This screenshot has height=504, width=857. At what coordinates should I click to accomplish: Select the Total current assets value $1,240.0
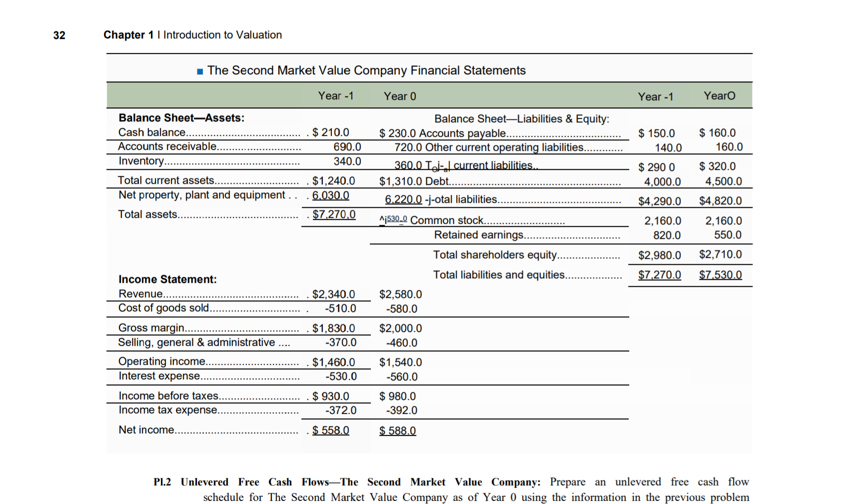tap(333, 180)
